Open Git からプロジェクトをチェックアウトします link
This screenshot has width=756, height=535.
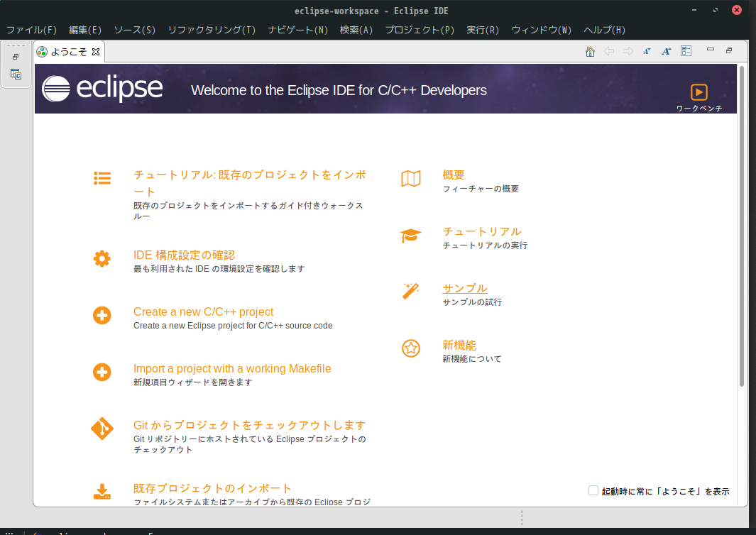pos(250,425)
